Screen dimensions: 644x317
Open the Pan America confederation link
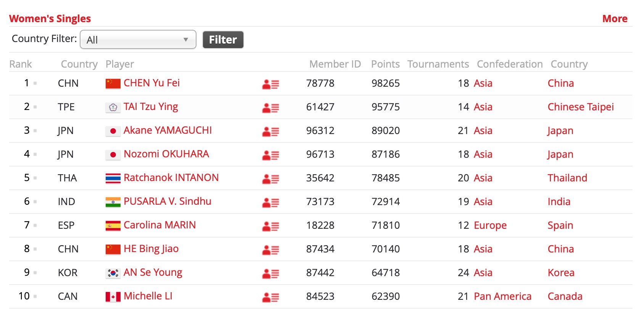(502, 296)
